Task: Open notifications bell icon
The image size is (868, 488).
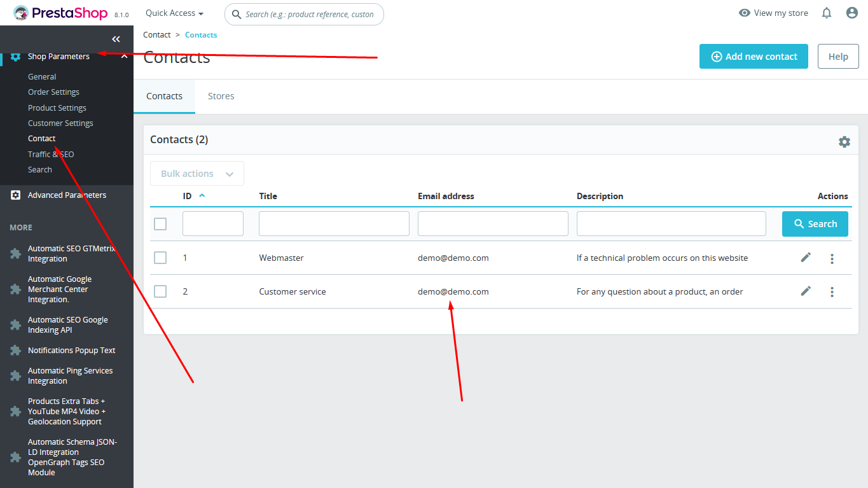Action: (x=827, y=13)
